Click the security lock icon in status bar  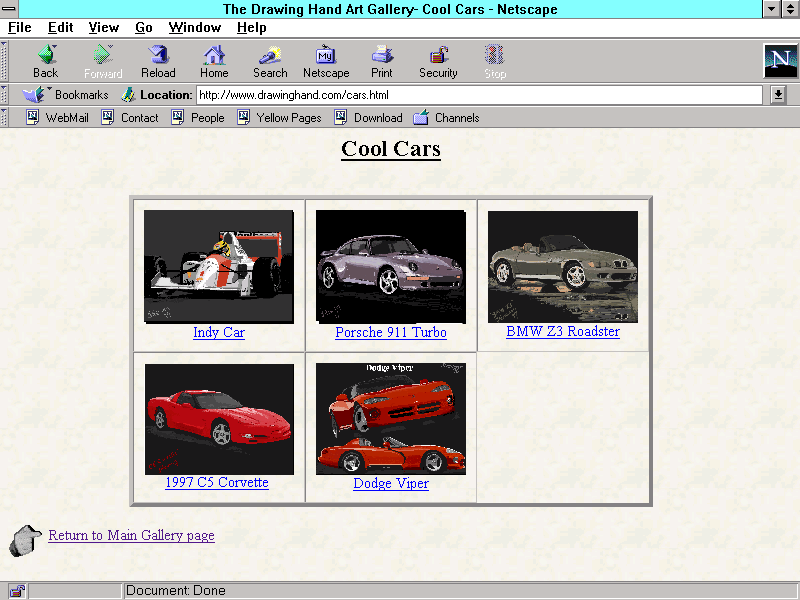[17, 591]
